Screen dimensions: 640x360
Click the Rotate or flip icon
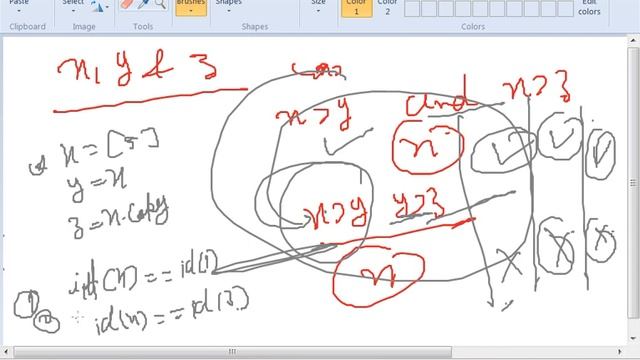(x=97, y=6)
